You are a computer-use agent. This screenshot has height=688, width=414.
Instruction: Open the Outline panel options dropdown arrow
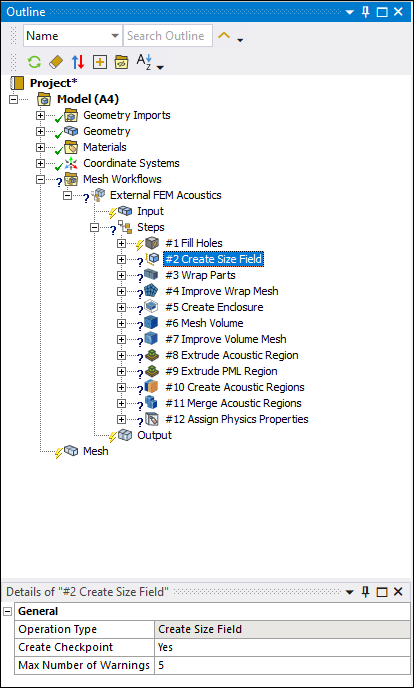coord(349,12)
